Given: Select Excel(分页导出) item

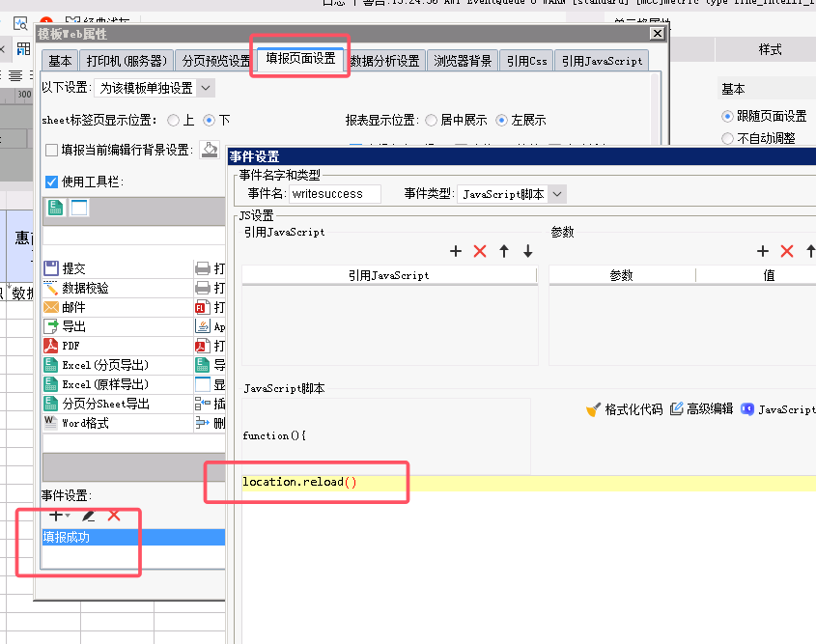Looking at the screenshot, I should [118, 365].
